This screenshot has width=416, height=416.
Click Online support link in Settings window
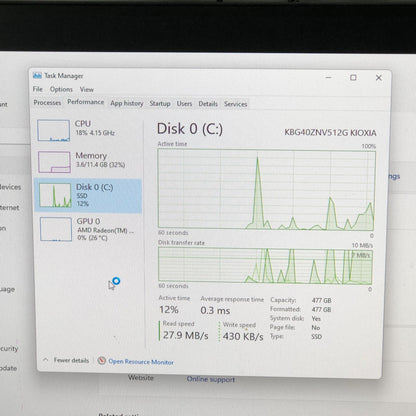tap(211, 379)
